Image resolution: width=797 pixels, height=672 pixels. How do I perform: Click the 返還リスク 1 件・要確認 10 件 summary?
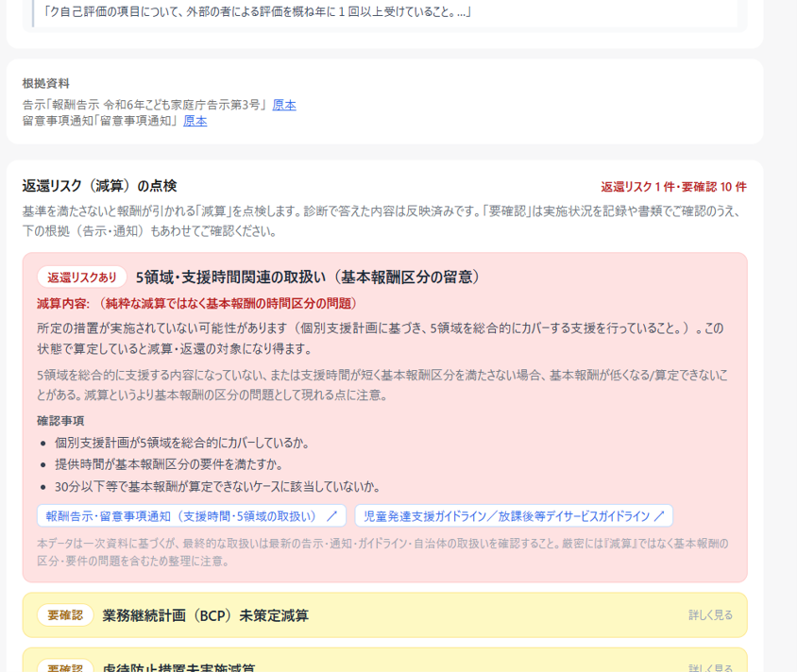click(673, 187)
